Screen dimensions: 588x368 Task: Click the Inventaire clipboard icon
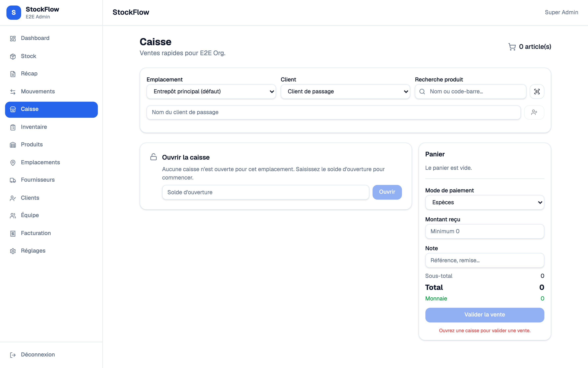(x=13, y=127)
